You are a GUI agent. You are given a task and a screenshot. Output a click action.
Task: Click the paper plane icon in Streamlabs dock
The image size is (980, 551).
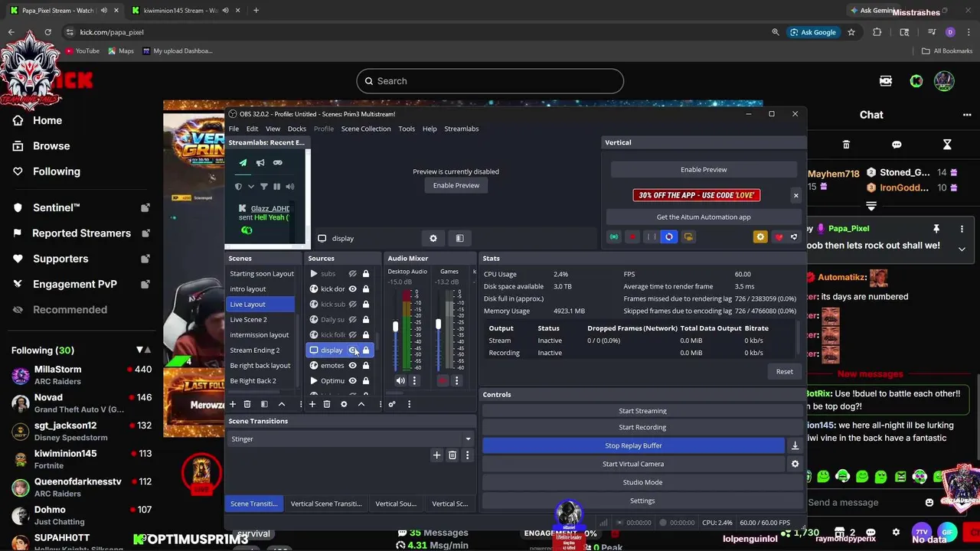(243, 162)
